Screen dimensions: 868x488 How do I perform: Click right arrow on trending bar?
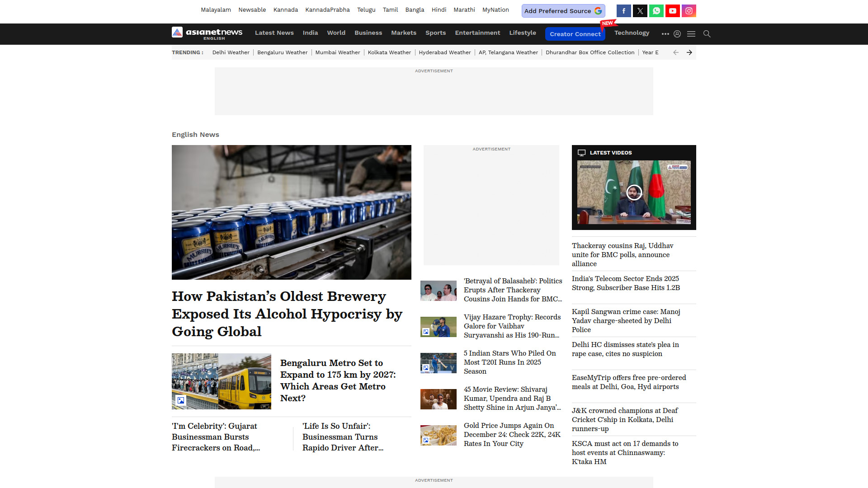point(689,52)
